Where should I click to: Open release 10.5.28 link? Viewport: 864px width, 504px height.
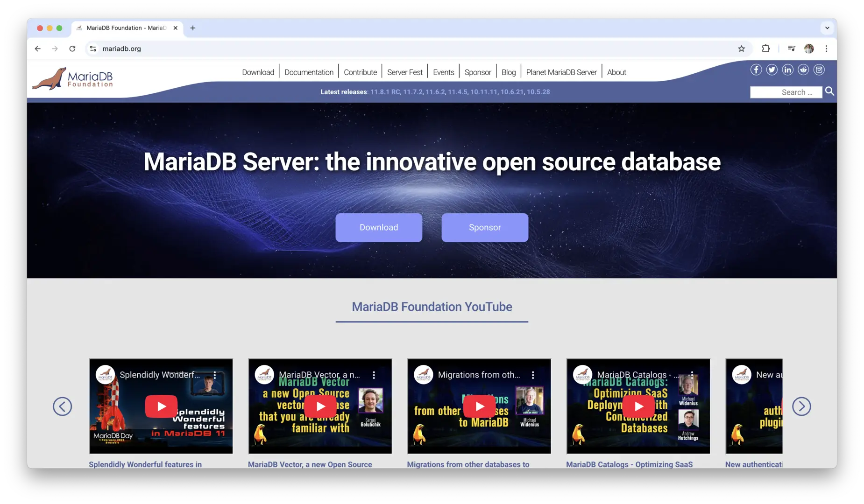tap(538, 92)
